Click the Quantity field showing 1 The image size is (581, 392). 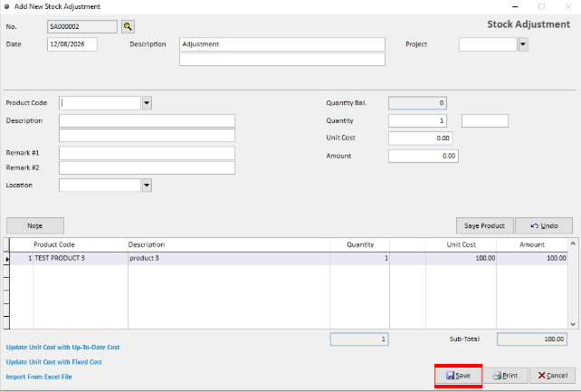[417, 120]
